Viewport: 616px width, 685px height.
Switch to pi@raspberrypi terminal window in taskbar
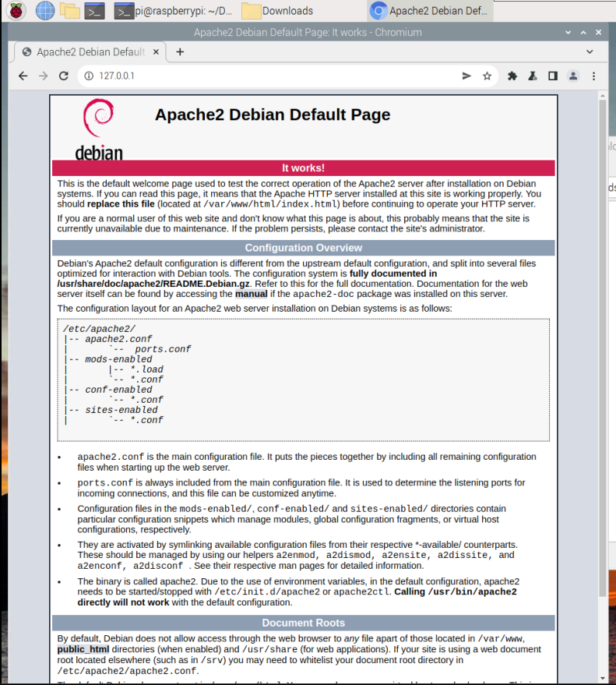[x=174, y=10]
